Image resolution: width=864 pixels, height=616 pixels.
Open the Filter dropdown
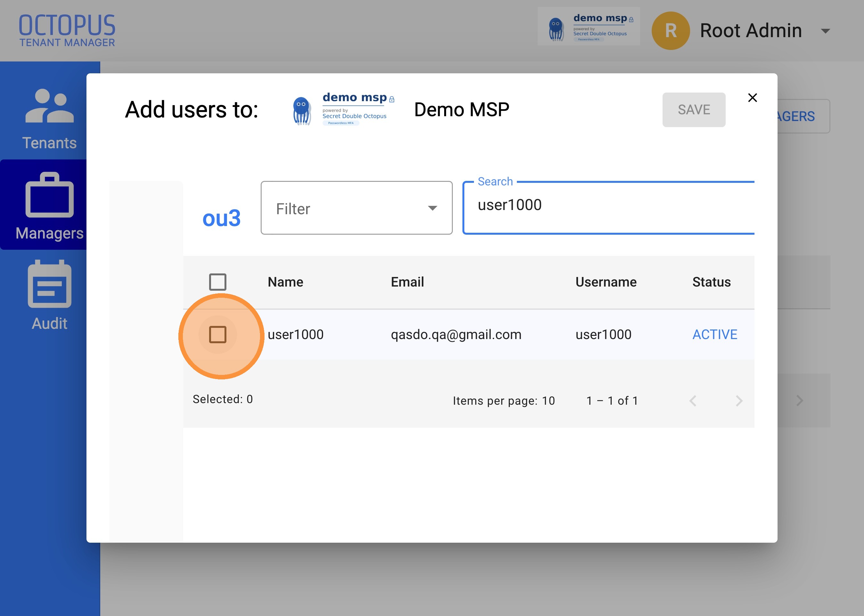point(356,208)
